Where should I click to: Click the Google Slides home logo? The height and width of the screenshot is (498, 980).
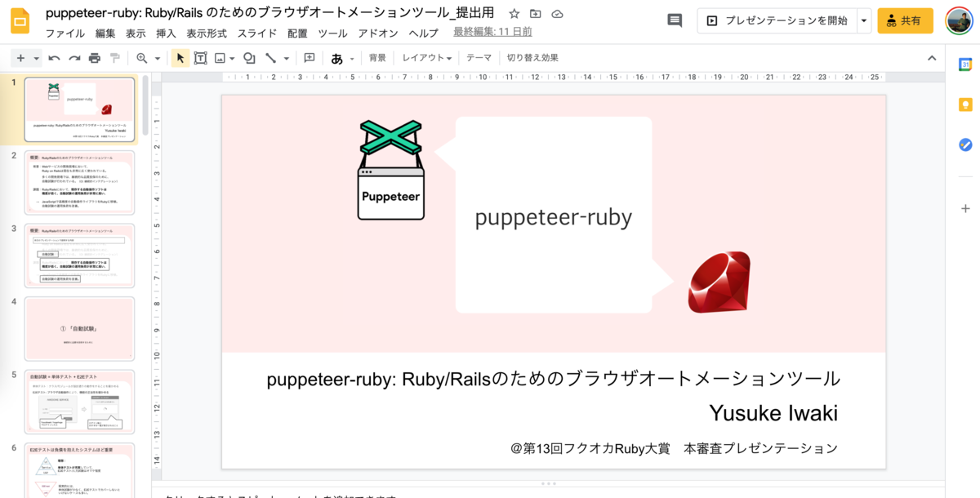20,22
